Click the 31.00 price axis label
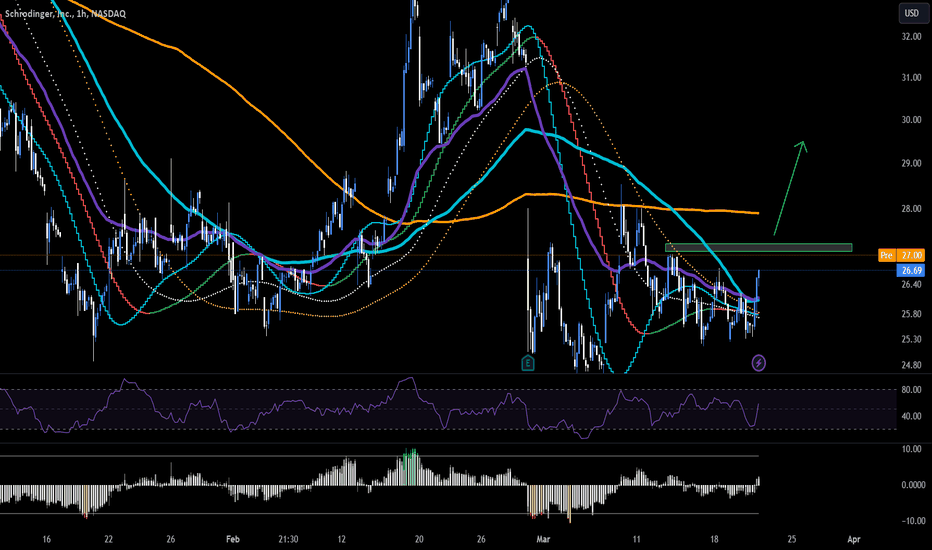Image resolution: width=932 pixels, height=550 pixels. pos(911,78)
